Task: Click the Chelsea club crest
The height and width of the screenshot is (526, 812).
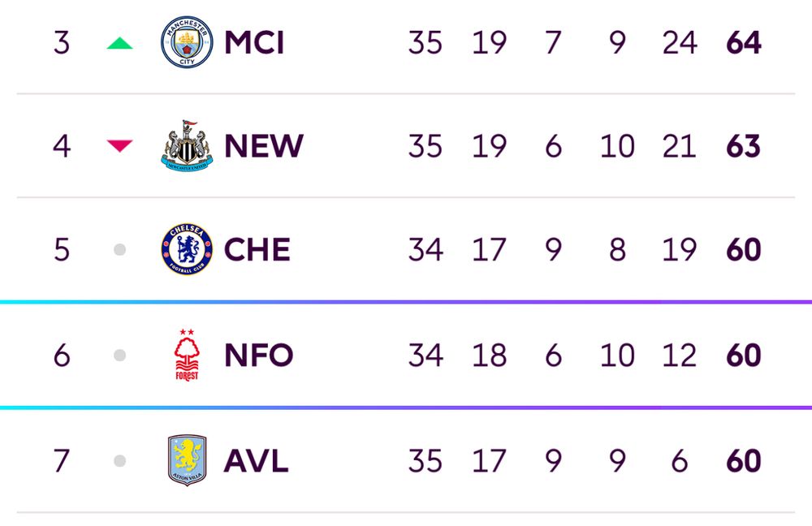Action: 187,249
